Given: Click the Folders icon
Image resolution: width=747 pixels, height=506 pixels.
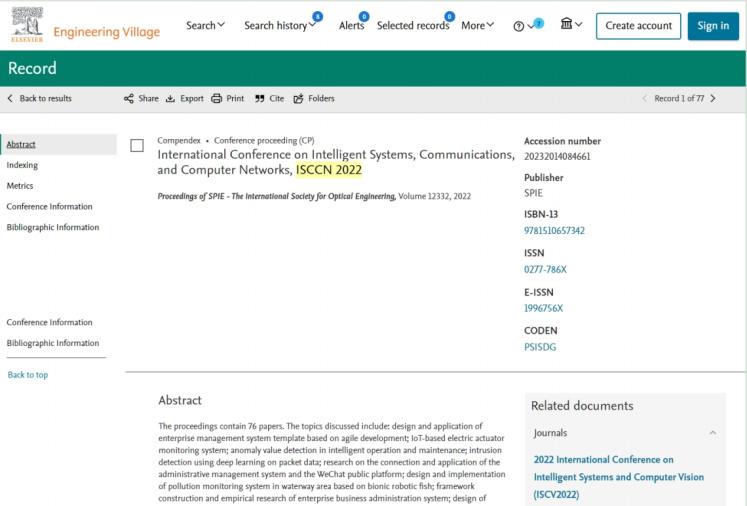Looking at the screenshot, I should 298,99.
